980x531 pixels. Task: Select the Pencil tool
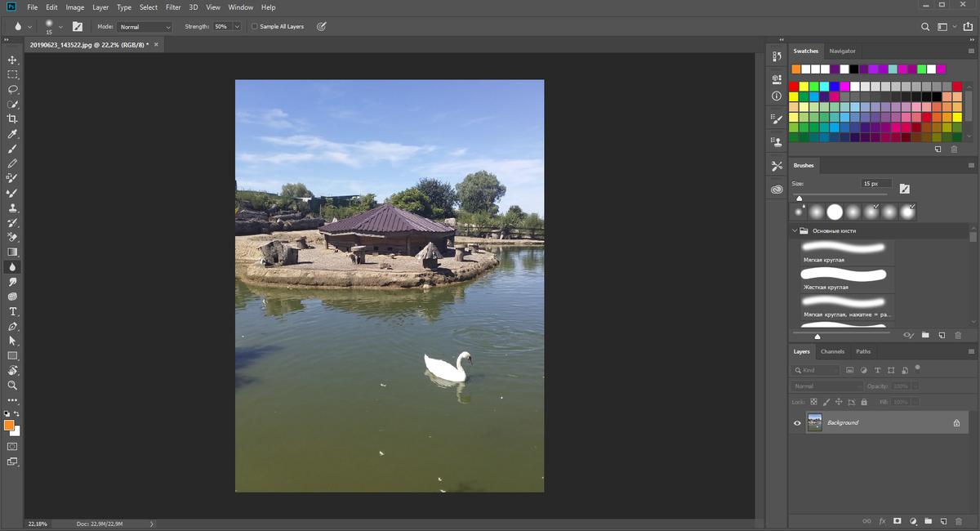coord(12,164)
